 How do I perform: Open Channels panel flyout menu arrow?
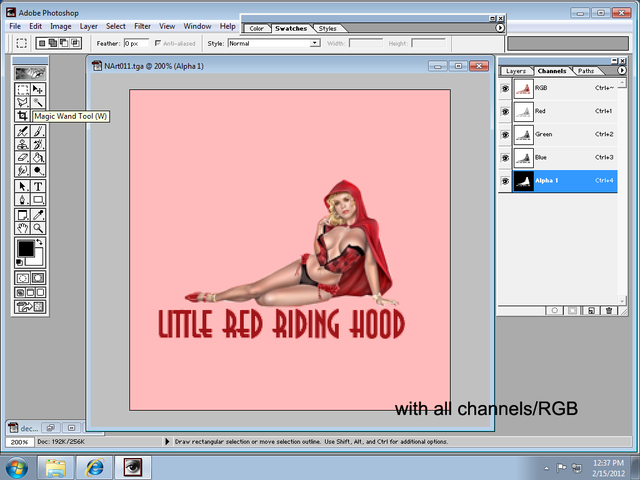click(622, 71)
